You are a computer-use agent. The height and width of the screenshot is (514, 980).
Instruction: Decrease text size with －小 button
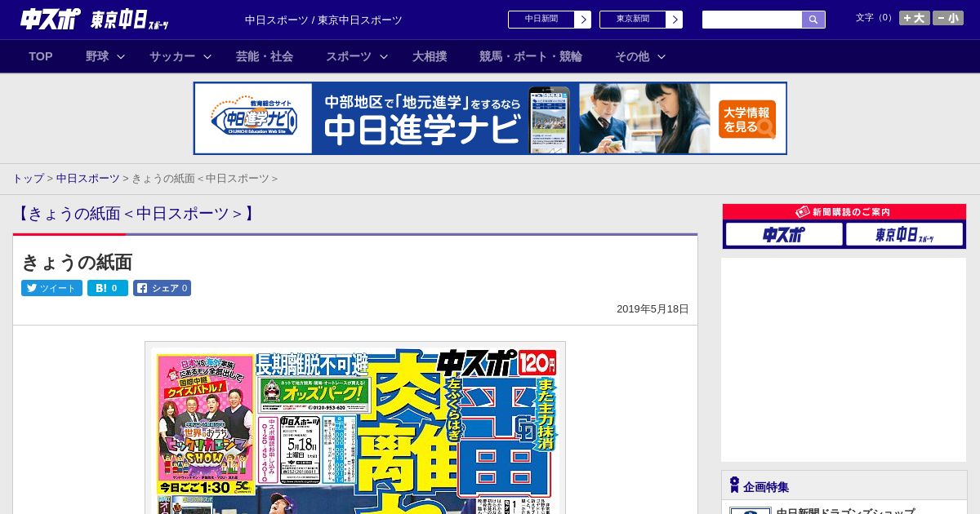pyautogui.click(x=948, y=18)
